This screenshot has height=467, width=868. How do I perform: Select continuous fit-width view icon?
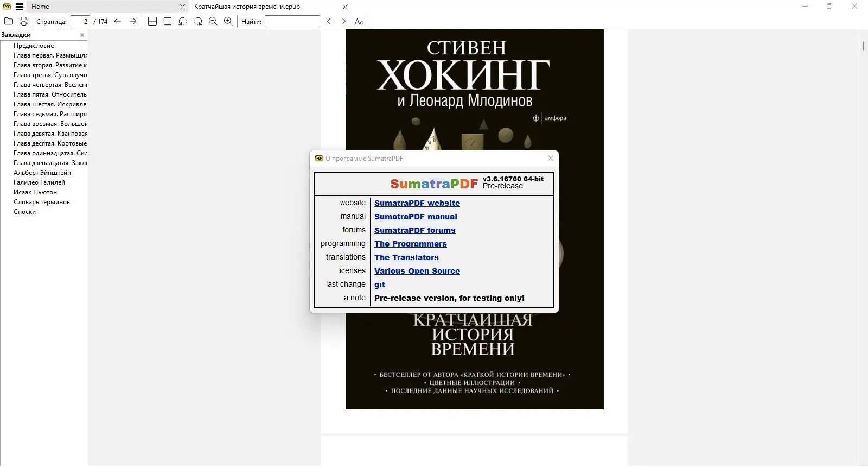[152, 21]
